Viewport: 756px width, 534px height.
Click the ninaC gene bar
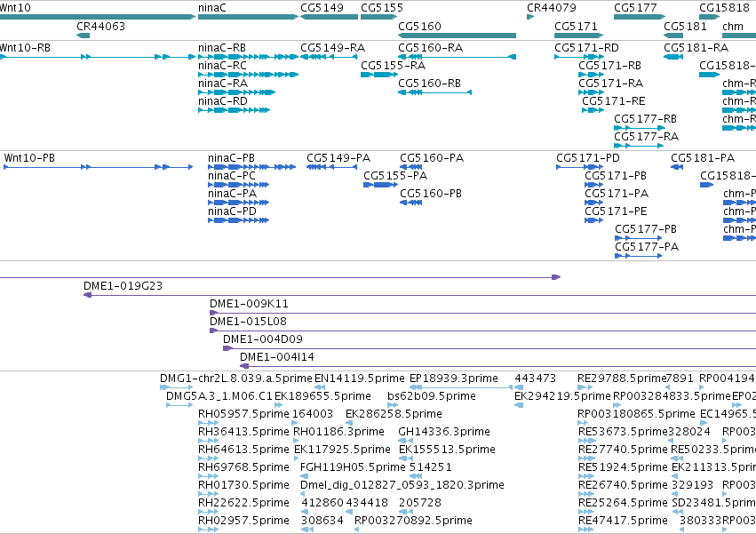pos(249,17)
